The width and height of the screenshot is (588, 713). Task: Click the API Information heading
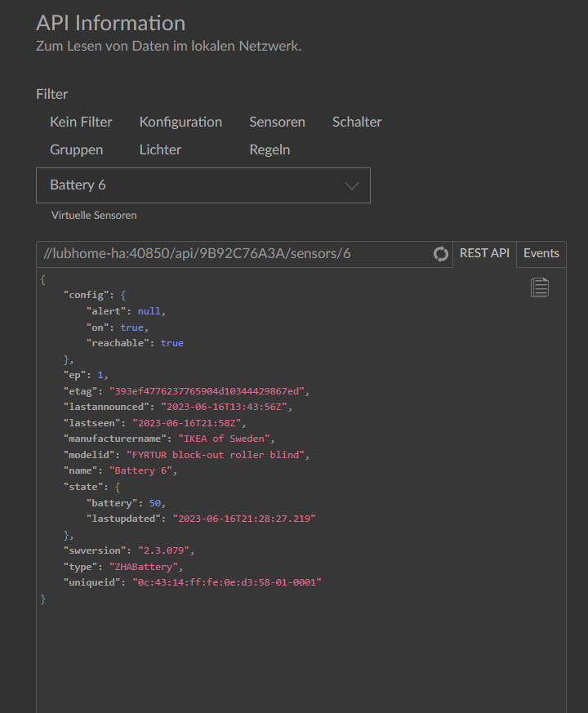click(x=111, y=23)
